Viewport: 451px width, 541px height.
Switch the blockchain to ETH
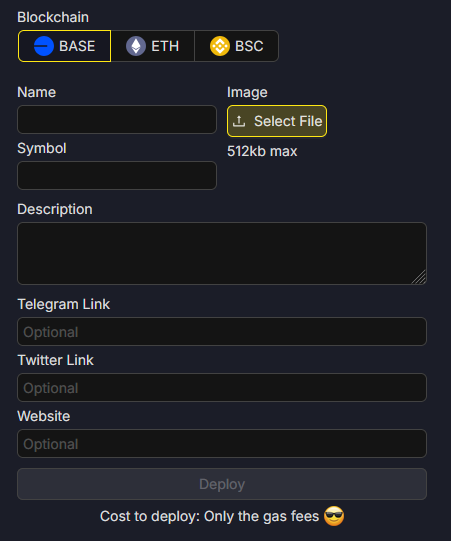click(153, 46)
